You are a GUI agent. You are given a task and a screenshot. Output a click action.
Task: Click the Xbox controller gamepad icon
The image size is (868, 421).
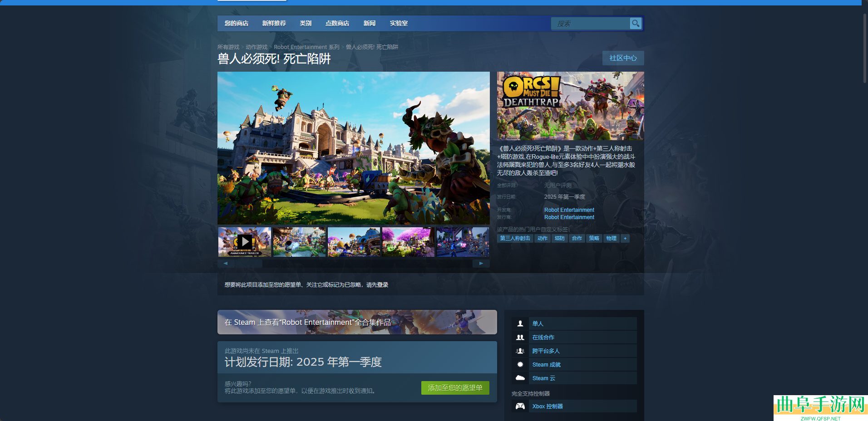click(x=520, y=406)
